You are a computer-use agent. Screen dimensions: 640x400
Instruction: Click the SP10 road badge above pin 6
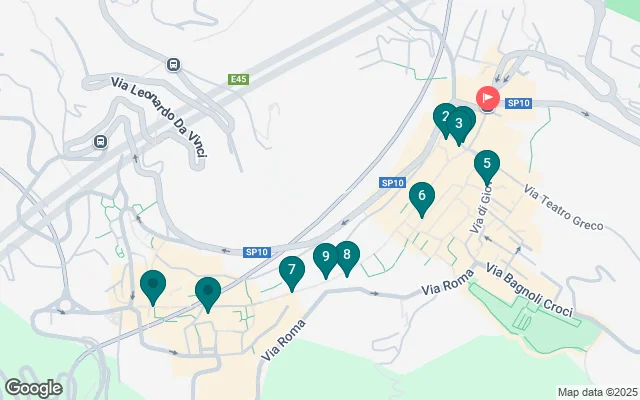[x=392, y=182]
